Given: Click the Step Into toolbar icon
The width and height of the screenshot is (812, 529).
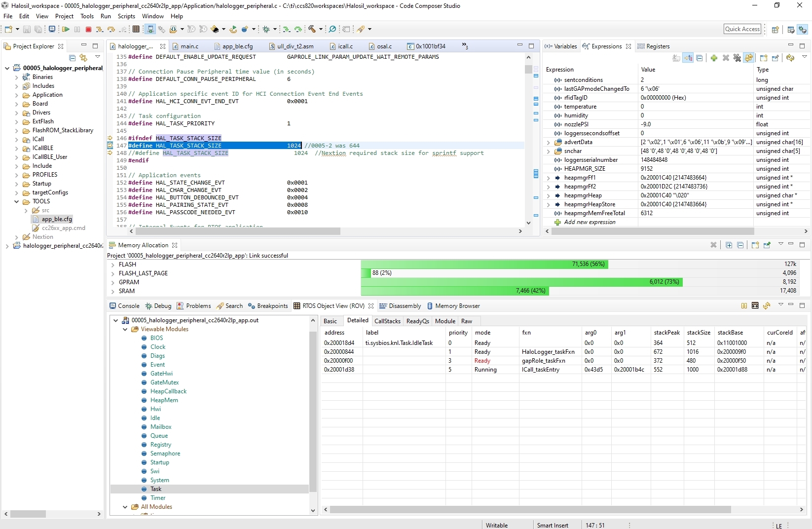Looking at the screenshot, I should [99, 30].
